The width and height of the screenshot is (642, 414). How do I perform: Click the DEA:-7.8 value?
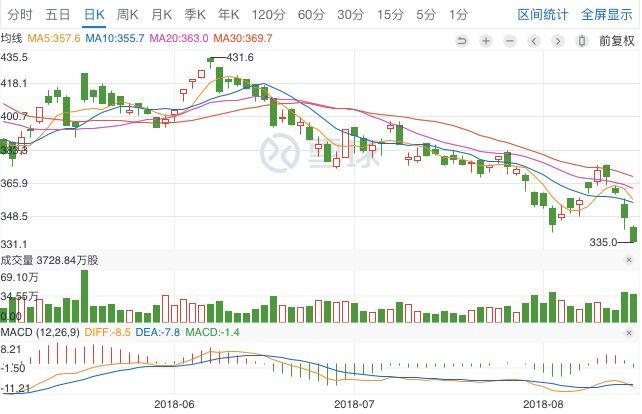coord(158,332)
